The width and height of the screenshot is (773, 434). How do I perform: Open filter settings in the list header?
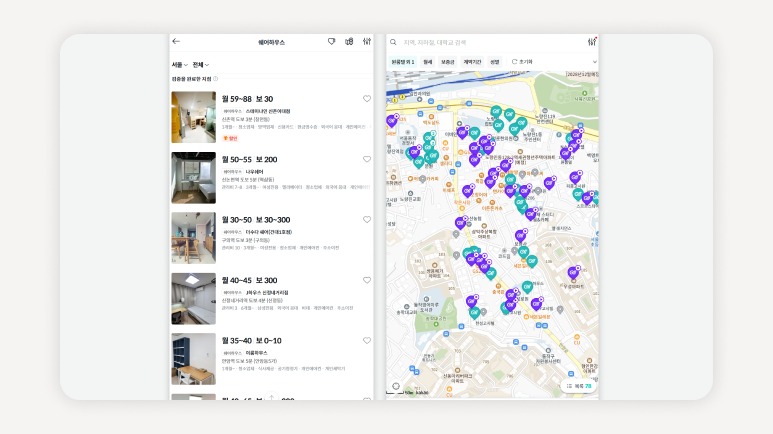(x=367, y=42)
